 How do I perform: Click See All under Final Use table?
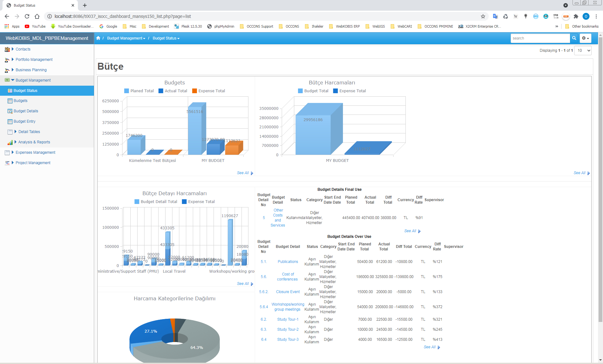pyautogui.click(x=412, y=231)
